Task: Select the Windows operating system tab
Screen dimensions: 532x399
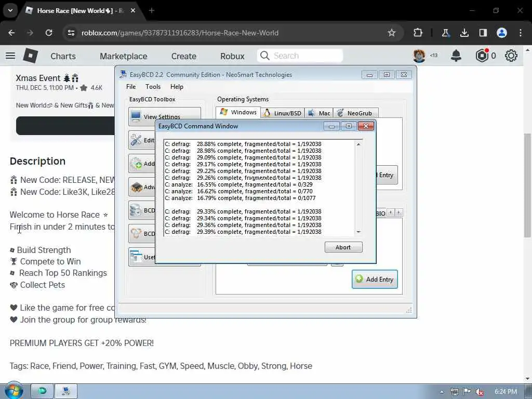Action: [x=238, y=112]
